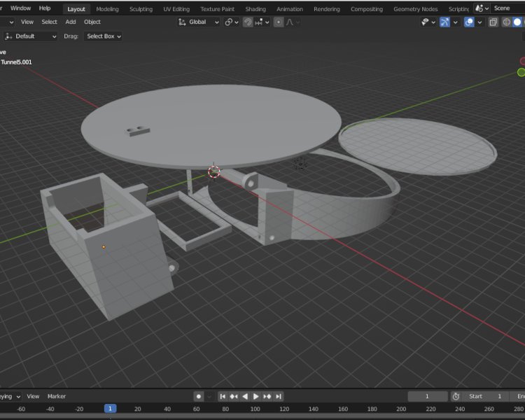525x420 pixels.
Task: Toggle the preview range stopwatch icon
Action: pyautogui.click(x=456, y=396)
